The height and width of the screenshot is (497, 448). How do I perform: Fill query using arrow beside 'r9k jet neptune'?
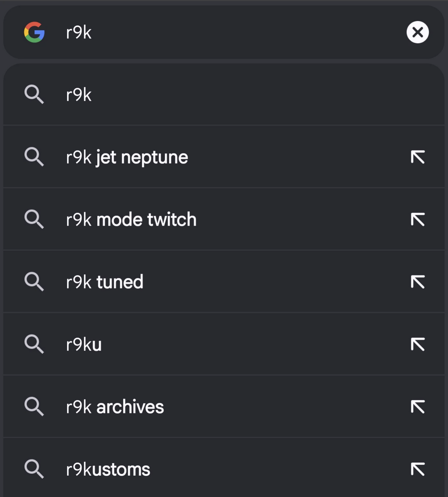(417, 157)
